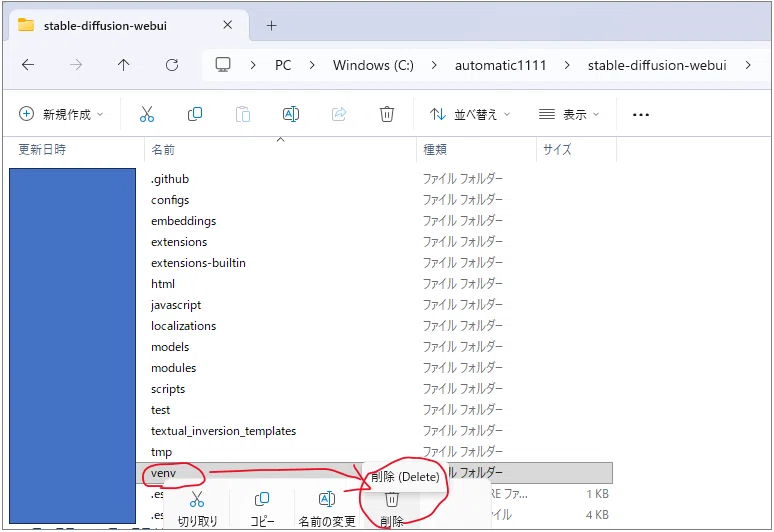The height and width of the screenshot is (532, 774).
Task: Select the tmp folder
Action: point(161,452)
